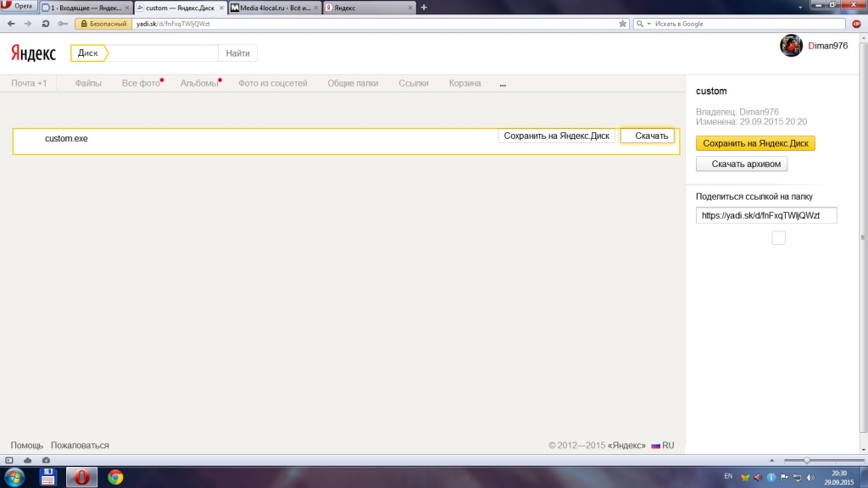Open the Файлы section
Screen dimensions: 868x488
click(88, 83)
